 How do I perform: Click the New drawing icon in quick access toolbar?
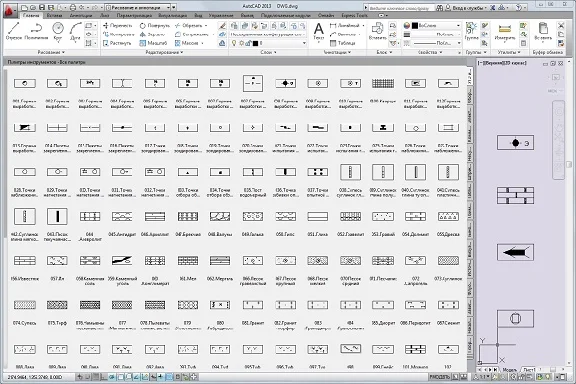pos(24,7)
